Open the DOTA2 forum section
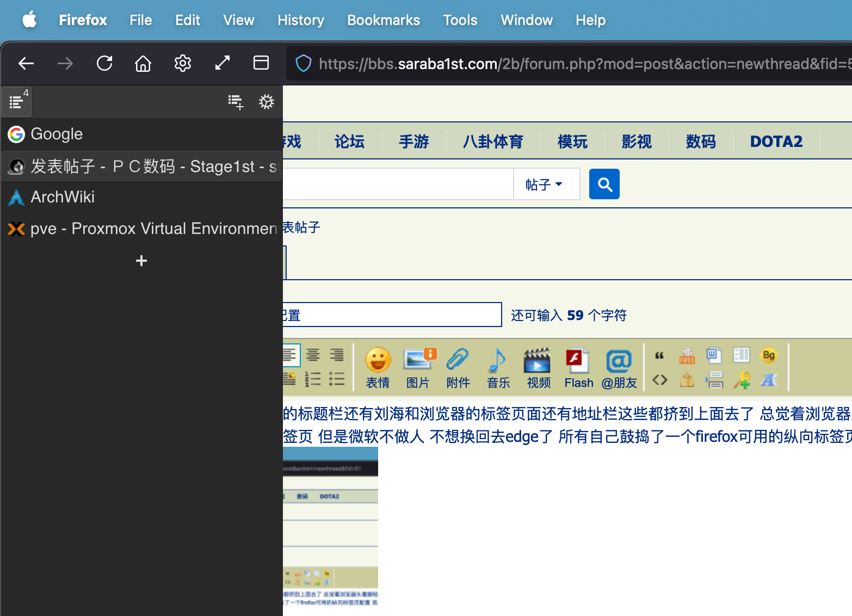Viewport: 852px width, 616px height. coord(776,141)
